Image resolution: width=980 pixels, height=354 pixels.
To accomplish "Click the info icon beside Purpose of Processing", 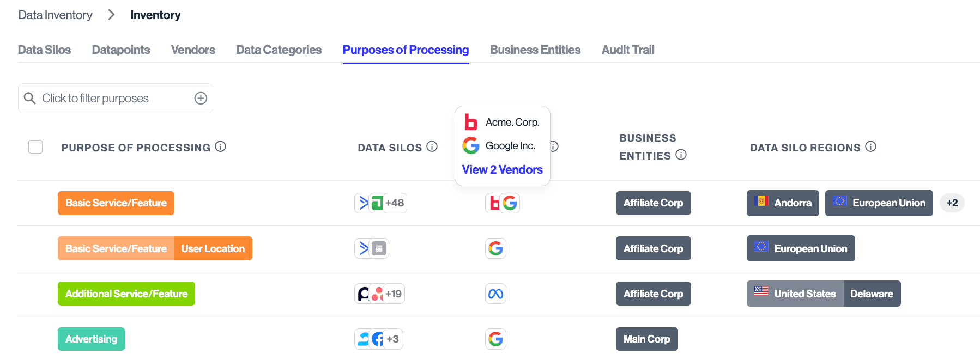I will coord(220,147).
